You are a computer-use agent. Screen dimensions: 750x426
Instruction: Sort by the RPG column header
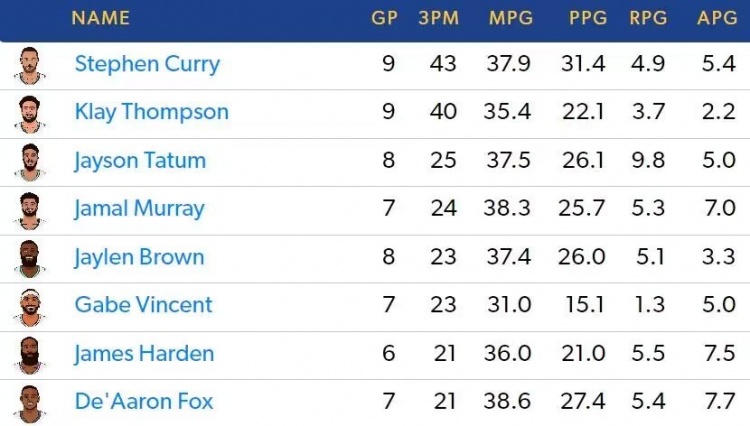(649, 18)
